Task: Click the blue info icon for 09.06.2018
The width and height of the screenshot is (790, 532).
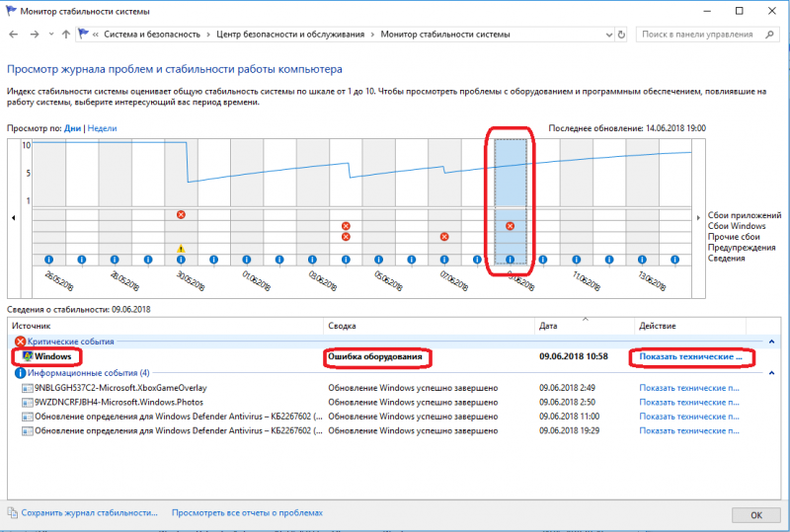Action: pyautogui.click(x=510, y=260)
